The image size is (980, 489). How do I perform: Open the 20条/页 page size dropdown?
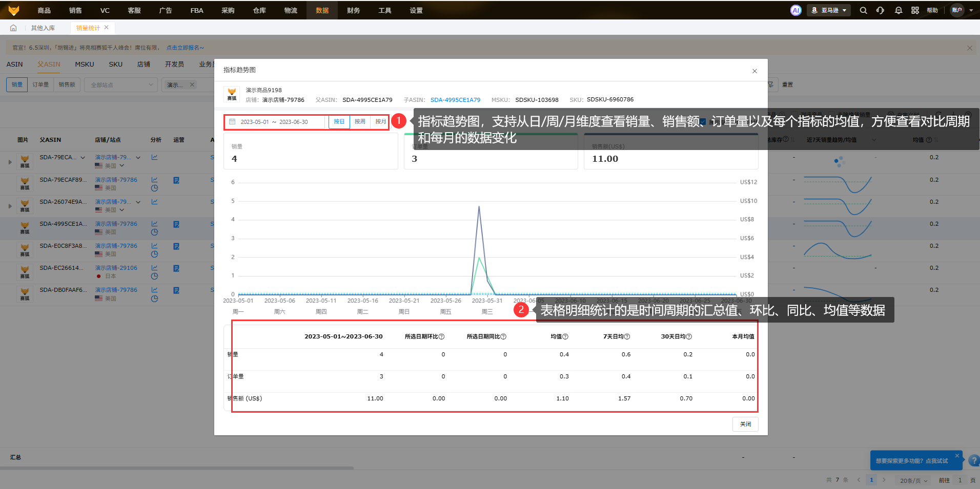(914, 480)
